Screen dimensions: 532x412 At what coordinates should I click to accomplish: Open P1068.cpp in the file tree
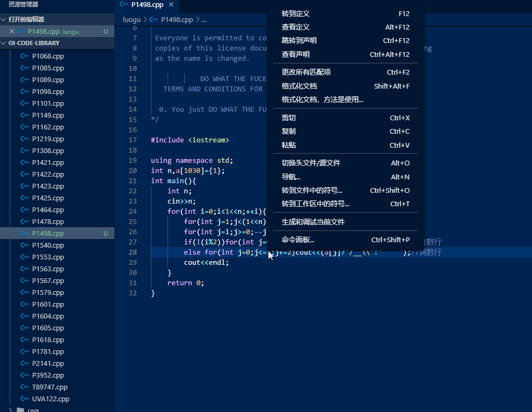pos(48,56)
